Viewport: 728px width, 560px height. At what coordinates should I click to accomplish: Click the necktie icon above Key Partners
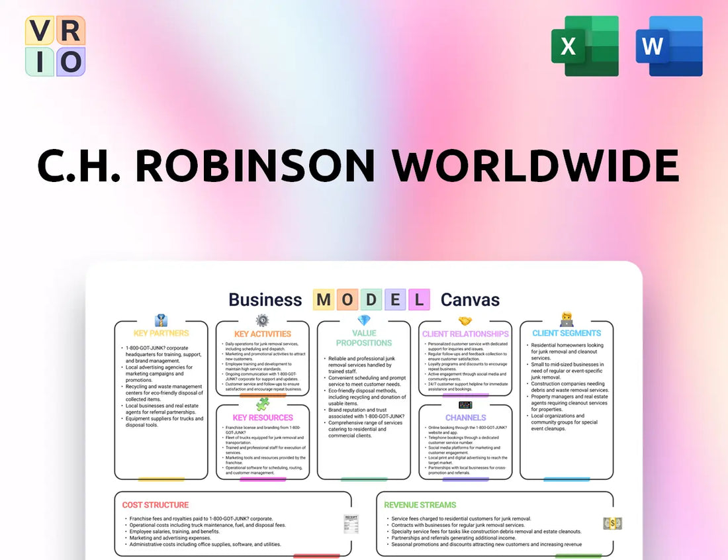[x=161, y=320]
